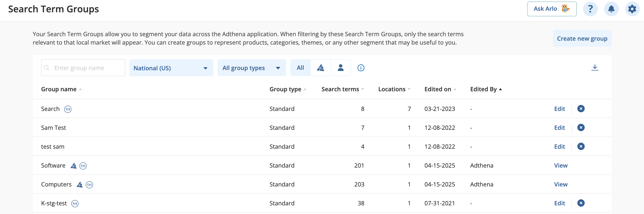Click the Search Term Groups page title
This screenshot has height=214, width=644.
pos(54,9)
